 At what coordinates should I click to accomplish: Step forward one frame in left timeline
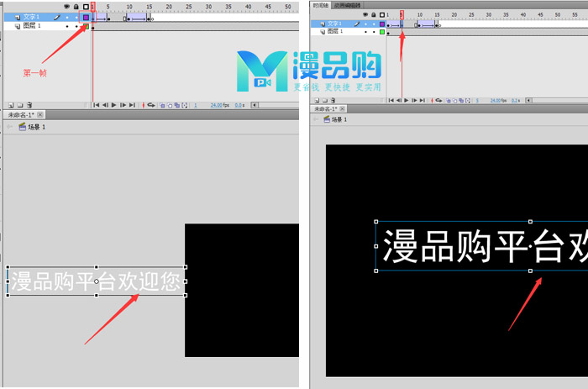click(x=123, y=105)
